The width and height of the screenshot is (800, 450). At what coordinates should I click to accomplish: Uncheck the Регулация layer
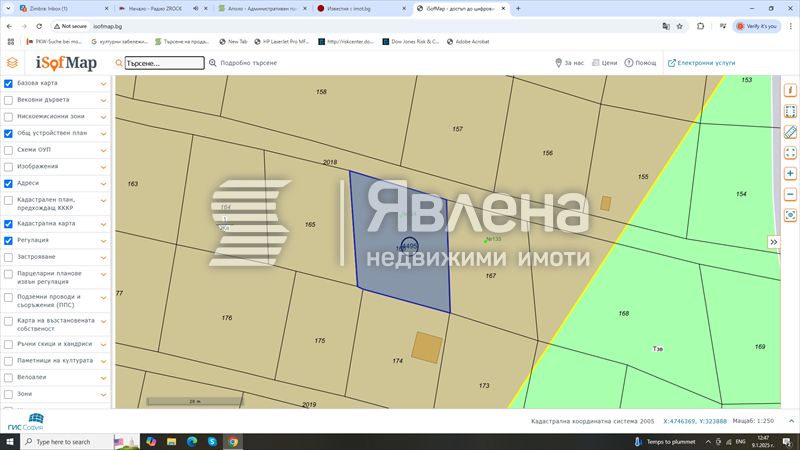[x=8, y=241]
